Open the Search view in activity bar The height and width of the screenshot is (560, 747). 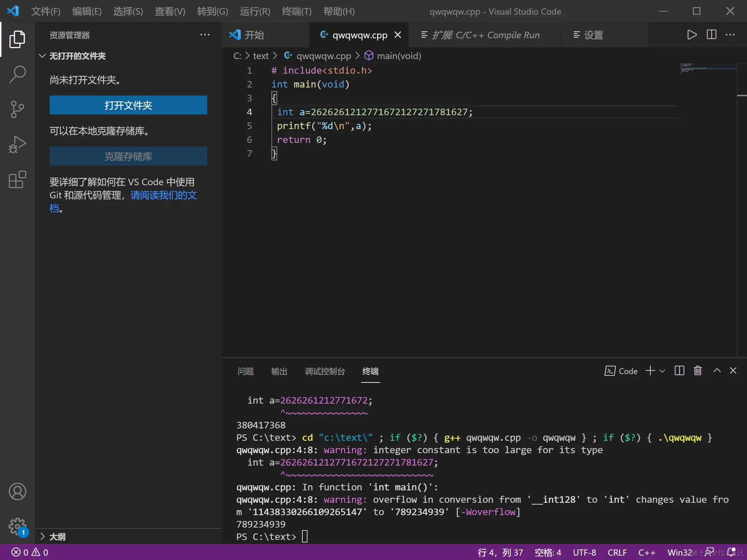click(17, 74)
